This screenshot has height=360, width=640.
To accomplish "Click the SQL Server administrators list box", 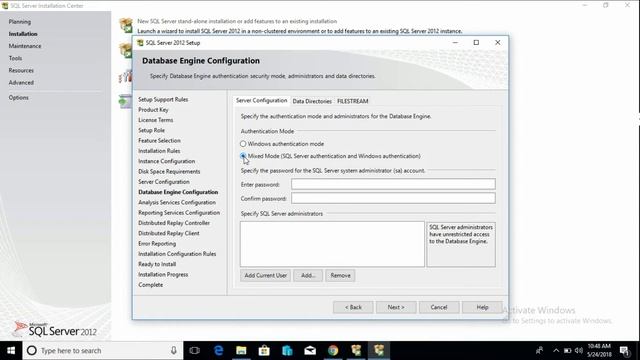I will pos(332,244).
